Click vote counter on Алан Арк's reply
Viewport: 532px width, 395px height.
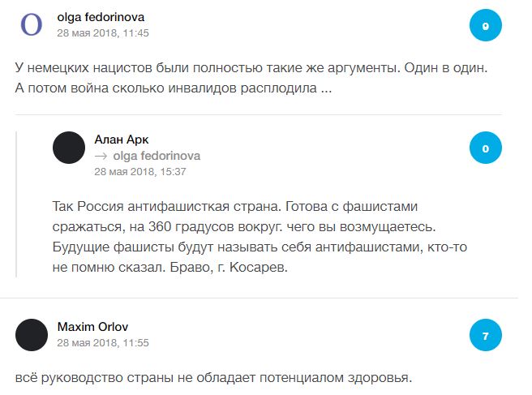pos(486,148)
